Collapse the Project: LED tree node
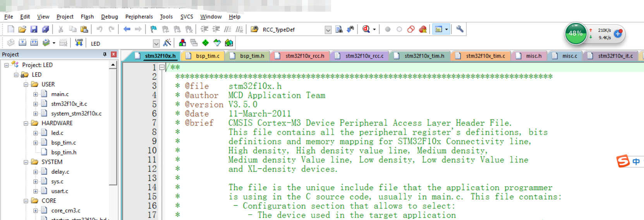Screen dimensions: 644x220 7,65
